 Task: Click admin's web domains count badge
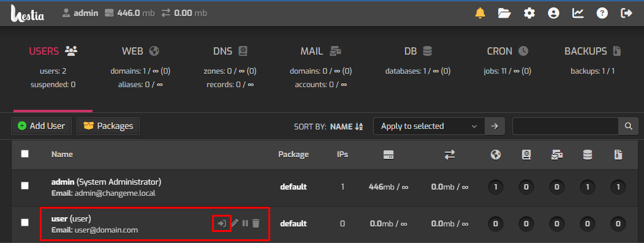click(496, 187)
